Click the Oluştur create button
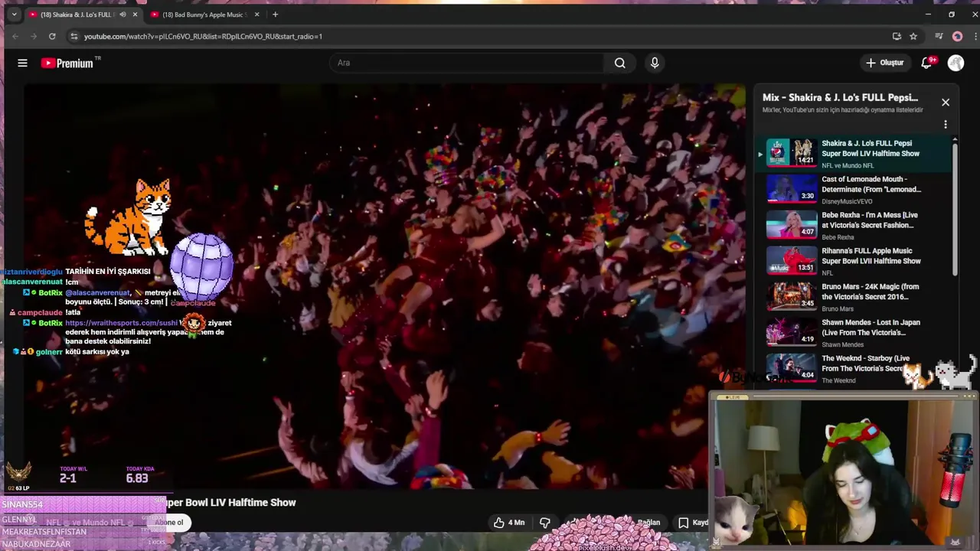 coord(884,63)
